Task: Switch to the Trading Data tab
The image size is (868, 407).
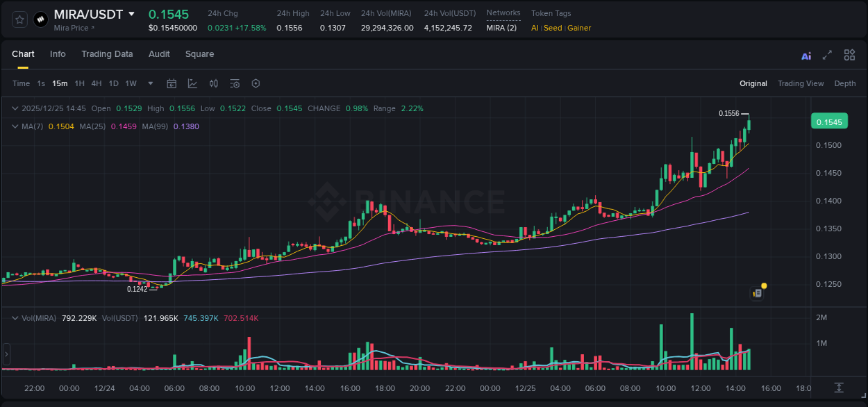Action: pyautogui.click(x=107, y=53)
